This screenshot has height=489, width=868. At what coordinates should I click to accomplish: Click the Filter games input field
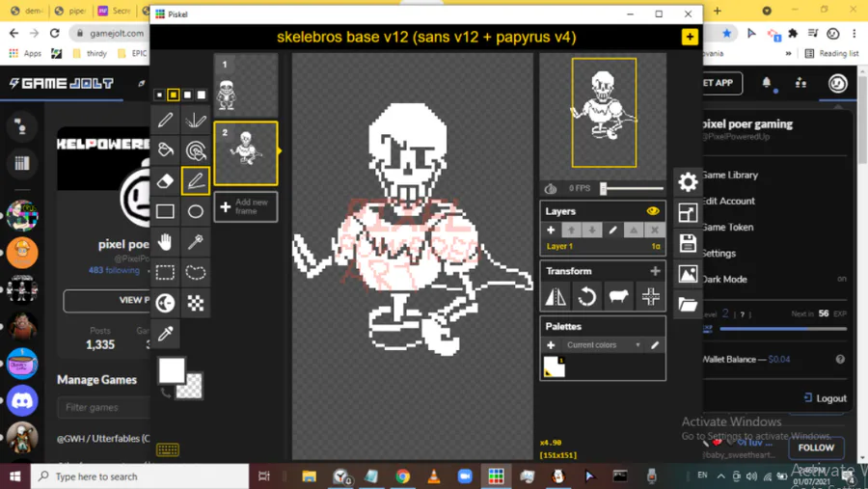103,408
